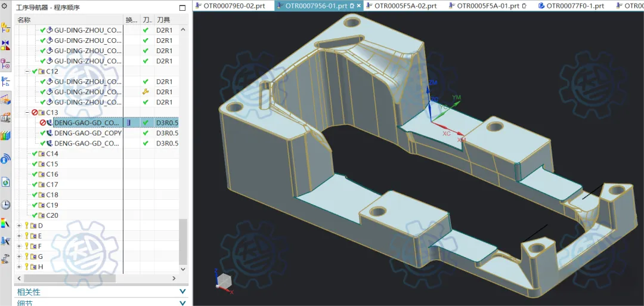Open the Roles sidebar icon

pos(5,259)
